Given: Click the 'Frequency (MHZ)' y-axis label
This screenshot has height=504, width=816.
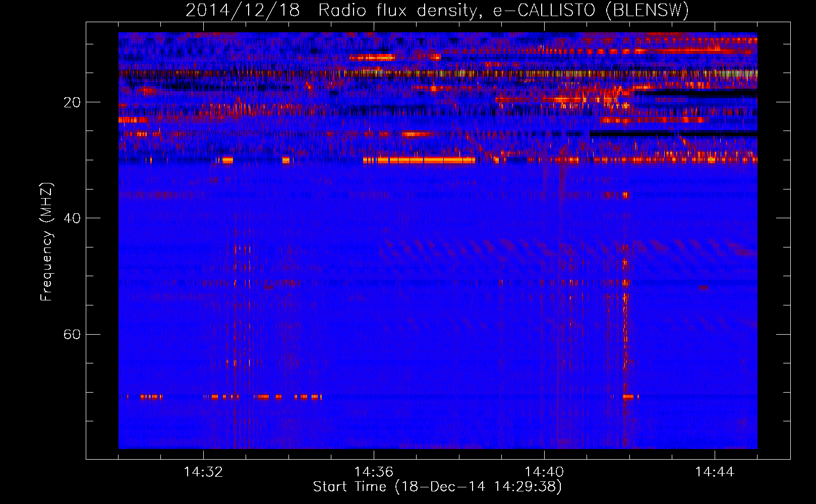Looking at the screenshot, I should 46,242.
